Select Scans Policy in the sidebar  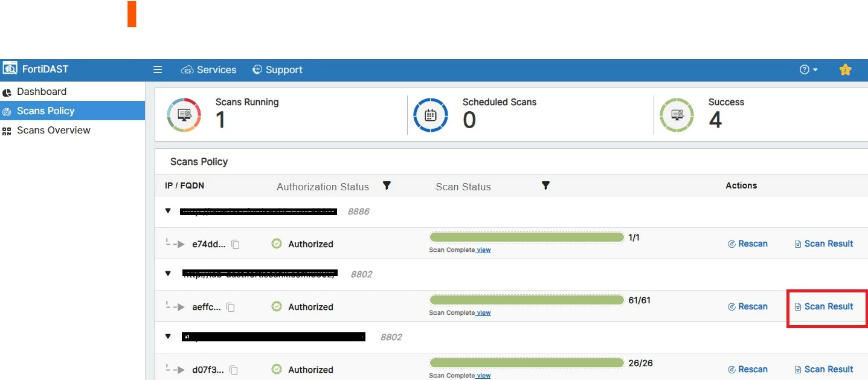pos(72,111)
